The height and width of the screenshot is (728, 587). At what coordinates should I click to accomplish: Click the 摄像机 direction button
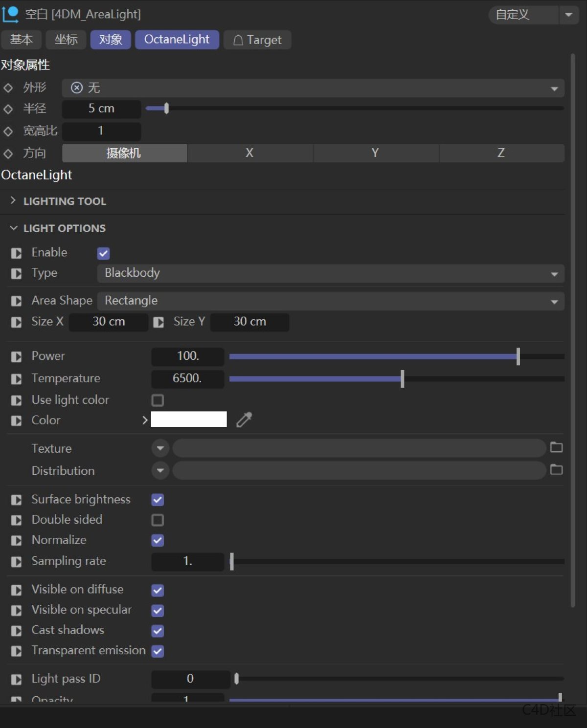pyautogui.click(x=124, y=153)
